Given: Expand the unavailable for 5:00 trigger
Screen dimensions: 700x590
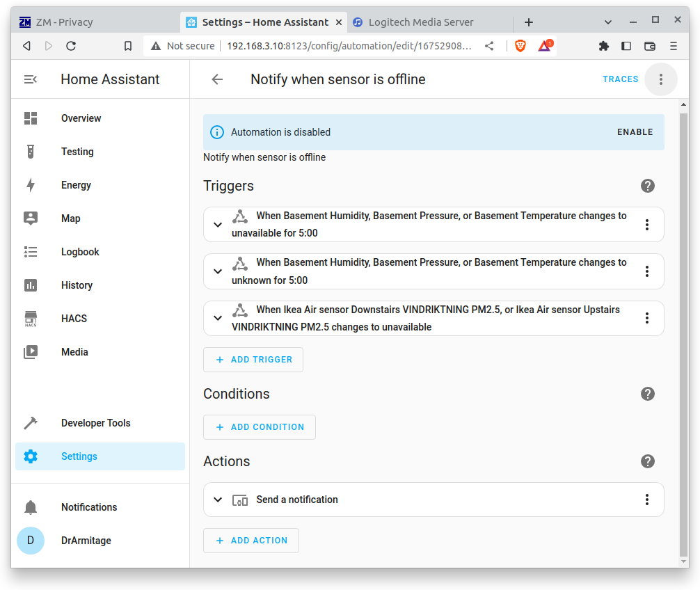Looking at the screenshot, I should tap(218, 225).
